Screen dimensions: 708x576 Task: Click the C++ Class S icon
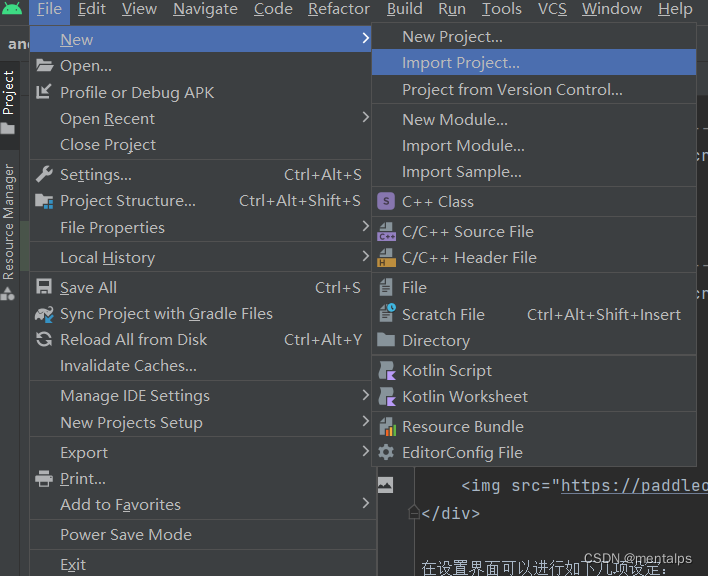click(386, 201)
